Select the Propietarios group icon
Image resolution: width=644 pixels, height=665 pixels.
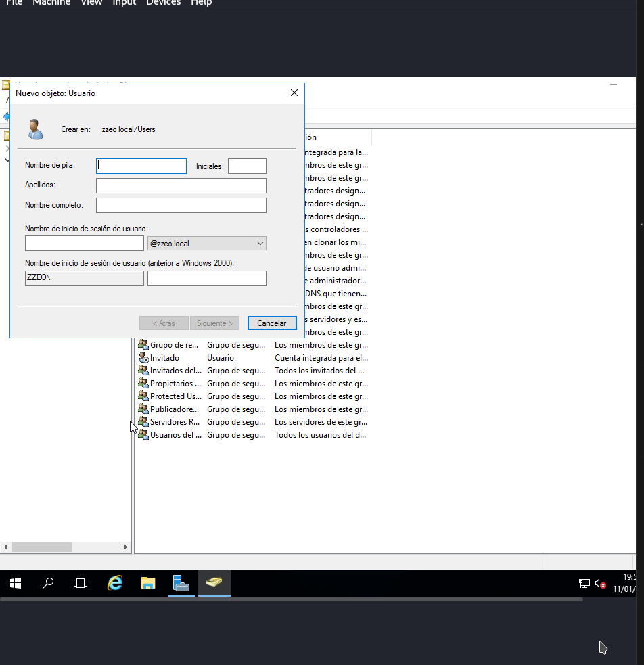[x=143, y=383]
